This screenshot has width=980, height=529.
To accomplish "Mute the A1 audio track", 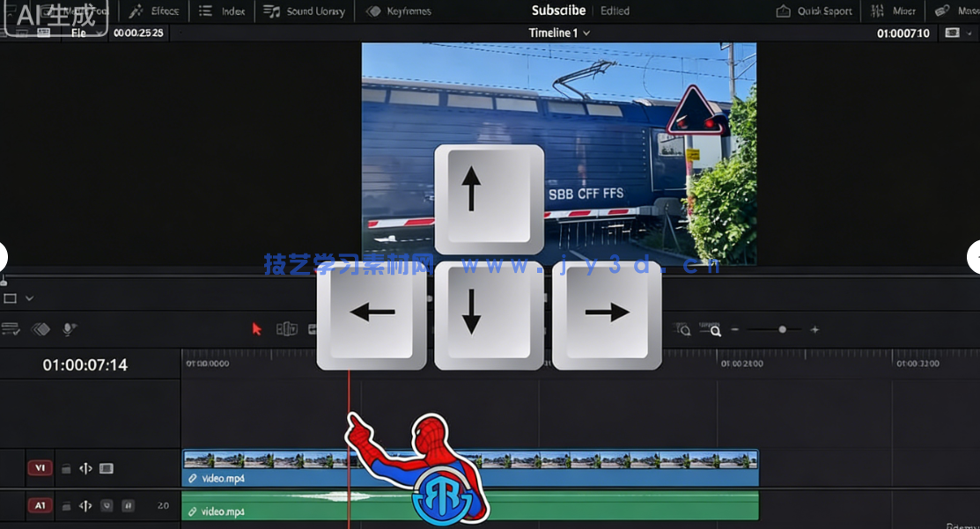I will click(x=105, y=505).
